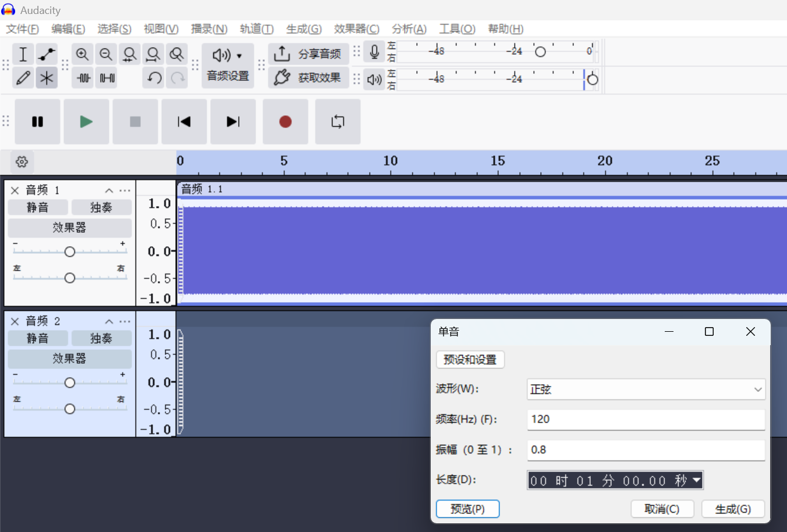Click the Zoom In magnifier
The image size is (787, 532).
(x=83, y=54)
